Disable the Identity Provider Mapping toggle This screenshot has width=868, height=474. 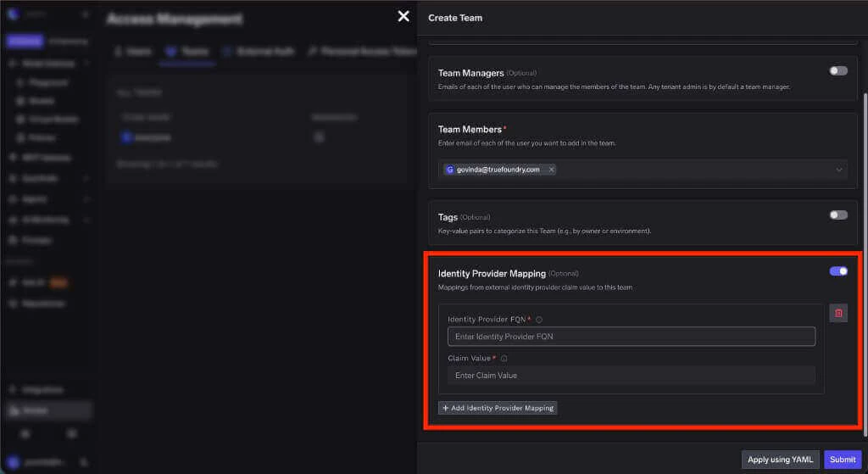838,271
